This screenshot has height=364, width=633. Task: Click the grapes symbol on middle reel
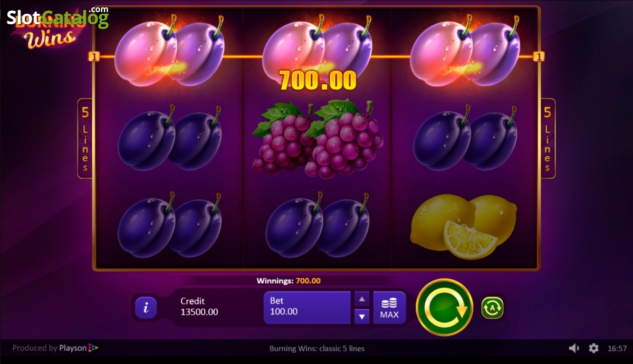(318, 138)
